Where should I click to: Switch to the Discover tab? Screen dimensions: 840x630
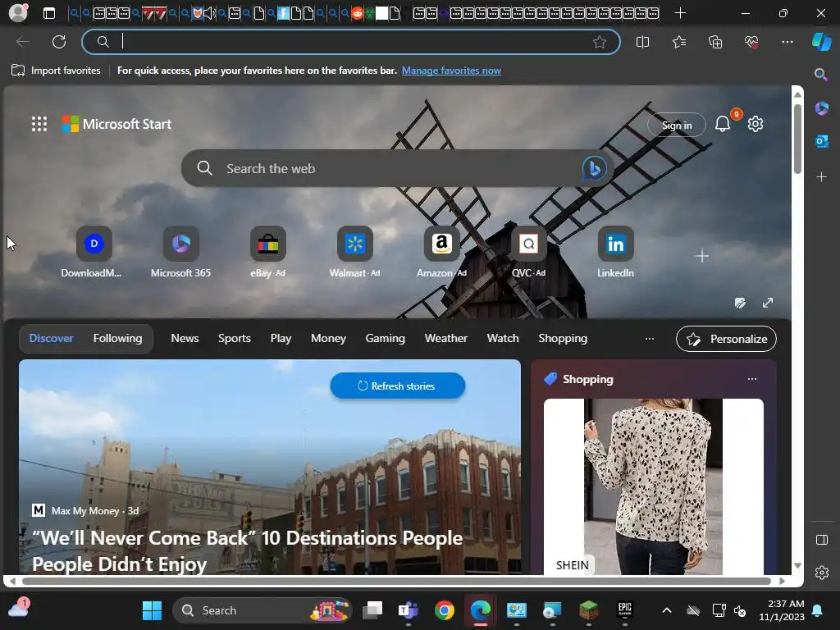pyautogui.click(x=52, y=339)
